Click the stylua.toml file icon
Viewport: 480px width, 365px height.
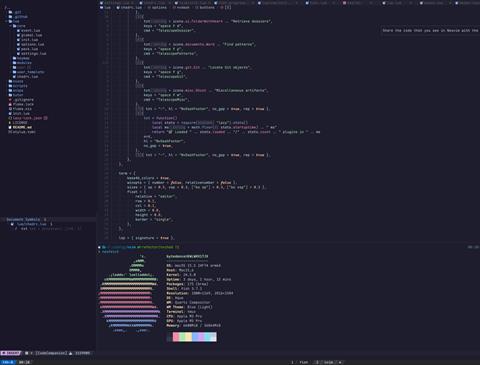click(x=10, y=132)
